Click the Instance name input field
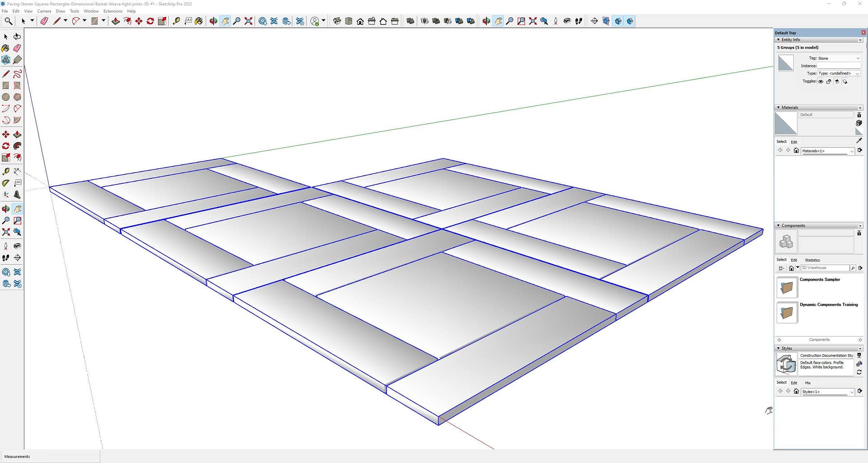The width and height of the screenshot is (868, 463). tap(839, 66)
